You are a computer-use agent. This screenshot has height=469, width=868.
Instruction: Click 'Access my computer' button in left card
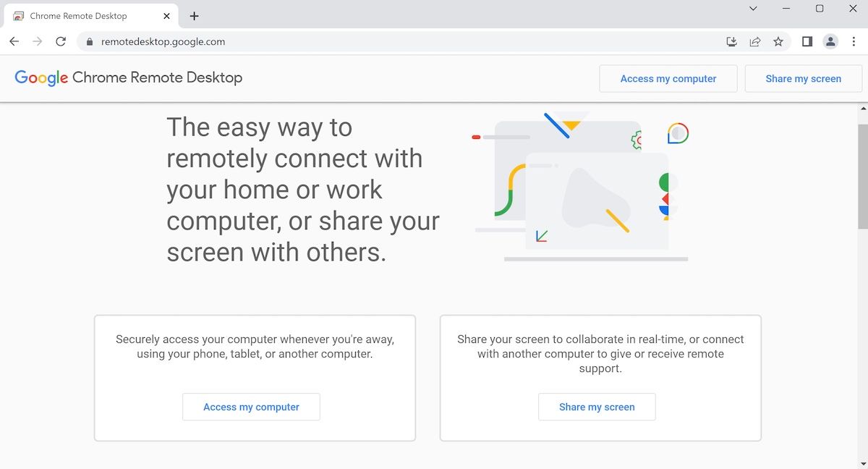pyautogui.click(x=251, y=407)
